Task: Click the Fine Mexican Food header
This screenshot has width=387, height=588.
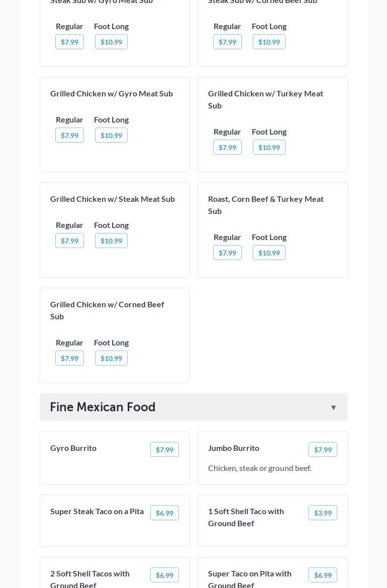Action: [103, 407]
